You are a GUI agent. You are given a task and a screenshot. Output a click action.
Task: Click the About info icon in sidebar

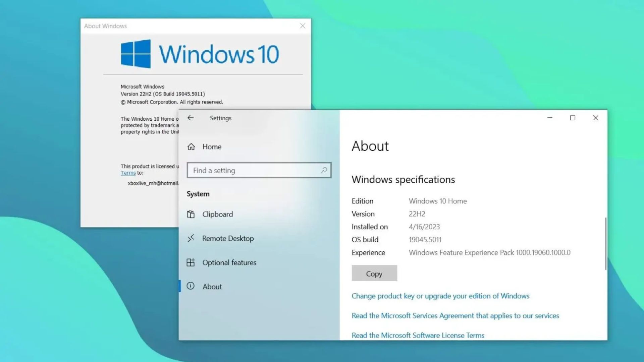click(x=191, y=287)
